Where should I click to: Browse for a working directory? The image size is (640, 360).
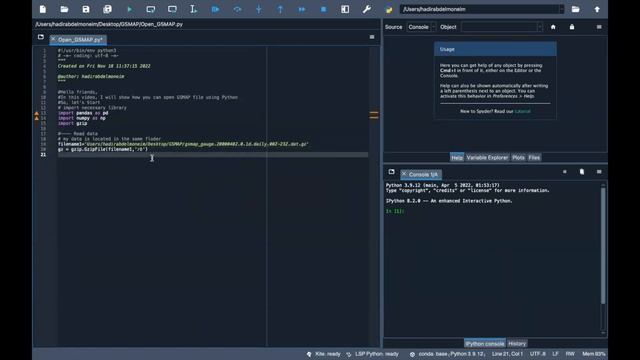click(576, 9)
